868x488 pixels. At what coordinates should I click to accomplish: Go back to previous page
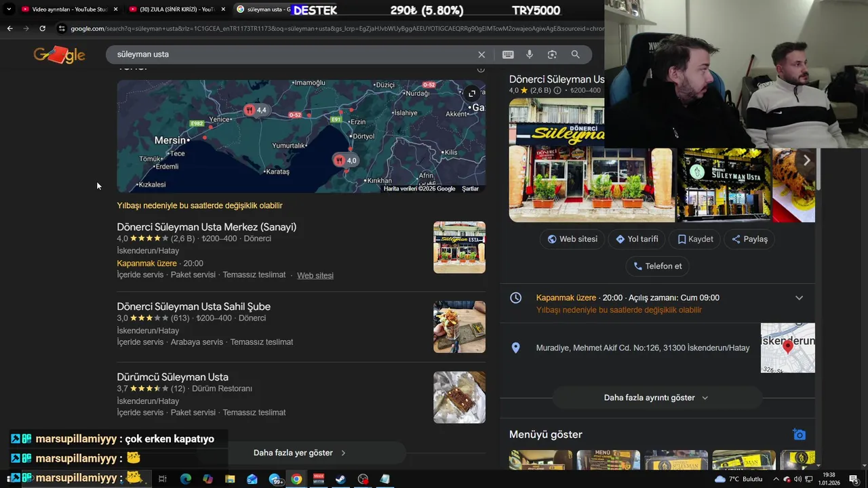pos(9,28)
